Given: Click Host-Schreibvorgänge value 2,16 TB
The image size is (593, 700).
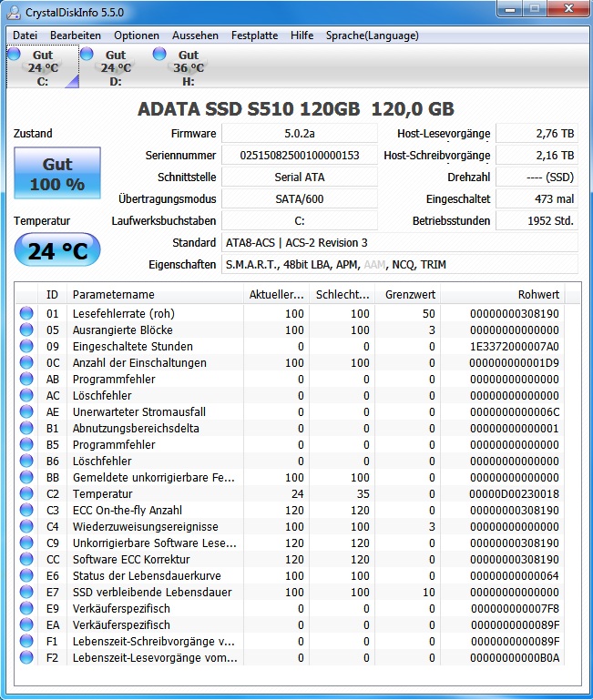Looking at the screenshot, I should pos(537,155).
